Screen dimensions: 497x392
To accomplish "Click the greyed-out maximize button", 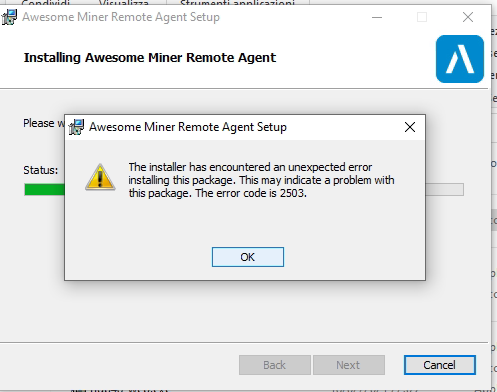I will [422, 17].
